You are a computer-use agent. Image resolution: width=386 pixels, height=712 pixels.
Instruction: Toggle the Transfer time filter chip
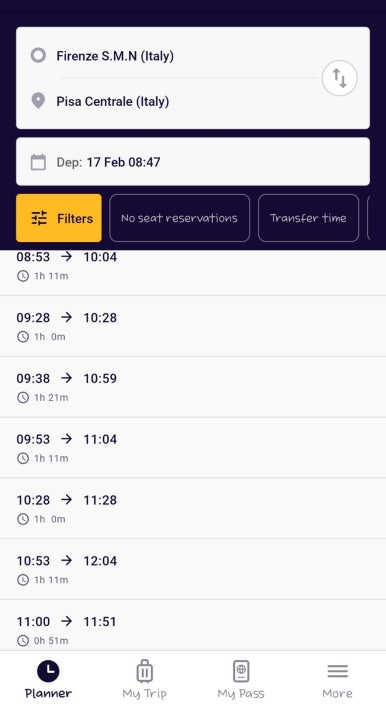(x=308, y=218)
